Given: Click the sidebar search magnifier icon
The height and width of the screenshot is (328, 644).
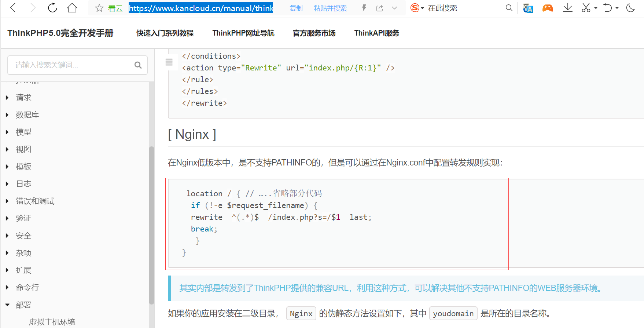Looking at the screenshot, I should pos(138,65).
